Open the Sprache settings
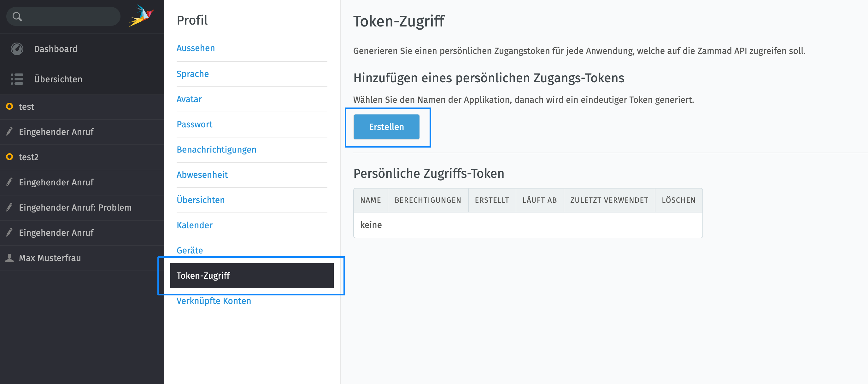The height and width of the screenshot is (384, 868). [192, 74]
